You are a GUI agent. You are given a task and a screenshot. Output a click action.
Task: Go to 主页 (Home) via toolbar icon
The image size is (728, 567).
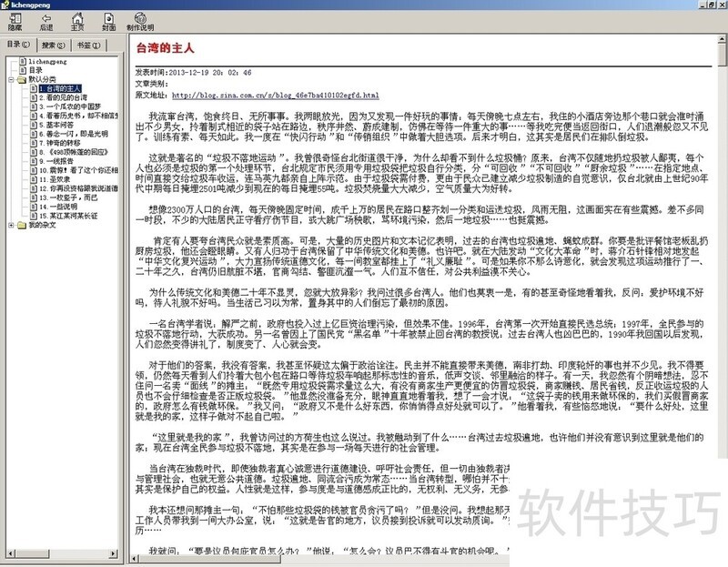click(77, 18)
